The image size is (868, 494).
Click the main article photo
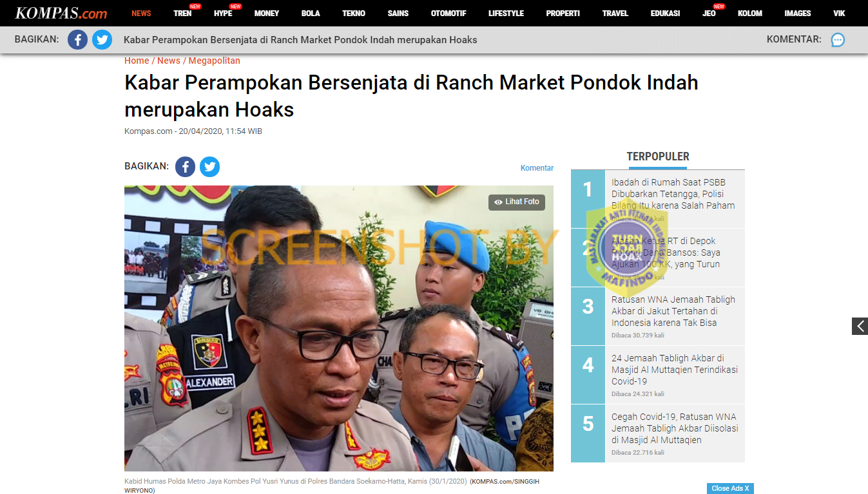click(x=339, y=328)
